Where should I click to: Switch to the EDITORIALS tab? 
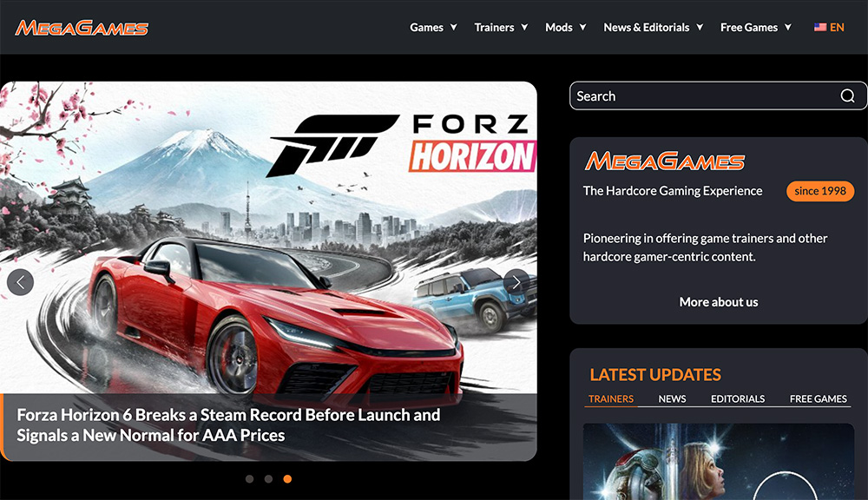[737, 398]
